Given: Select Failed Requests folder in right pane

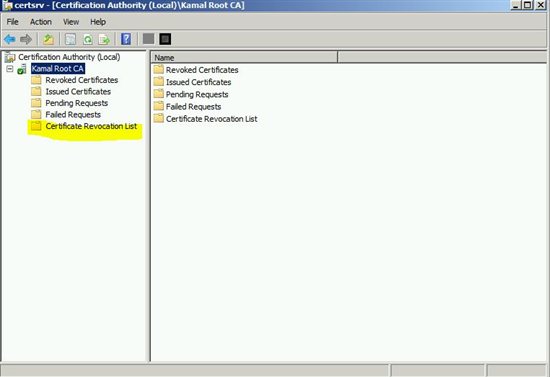Looking at the screenshot, I should point(193,107).
